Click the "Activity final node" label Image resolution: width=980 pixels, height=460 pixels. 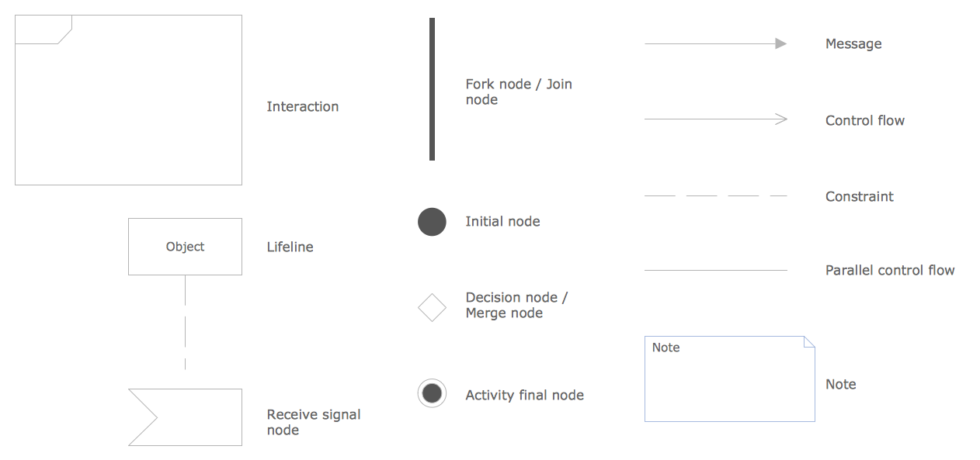[524, 396]
